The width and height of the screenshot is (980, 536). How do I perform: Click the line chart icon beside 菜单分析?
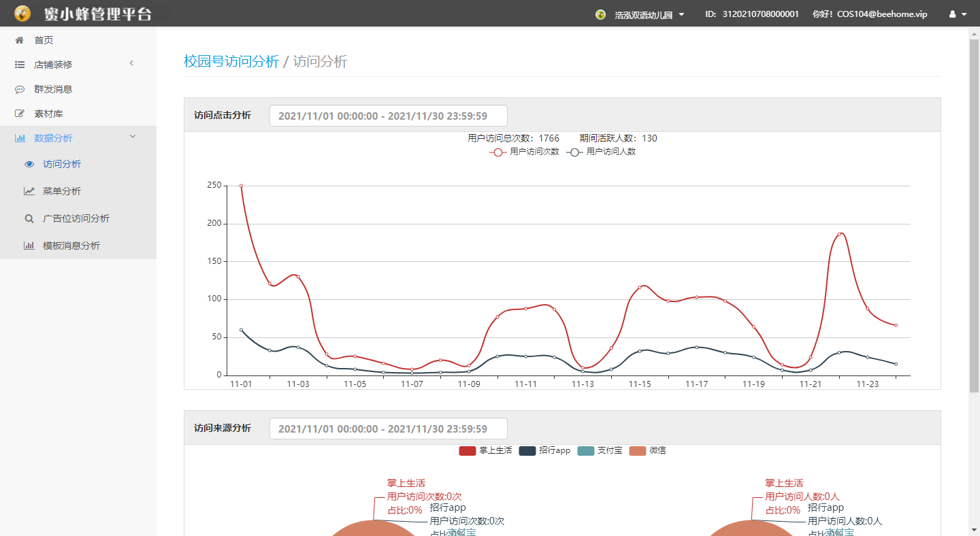(29, 191)
